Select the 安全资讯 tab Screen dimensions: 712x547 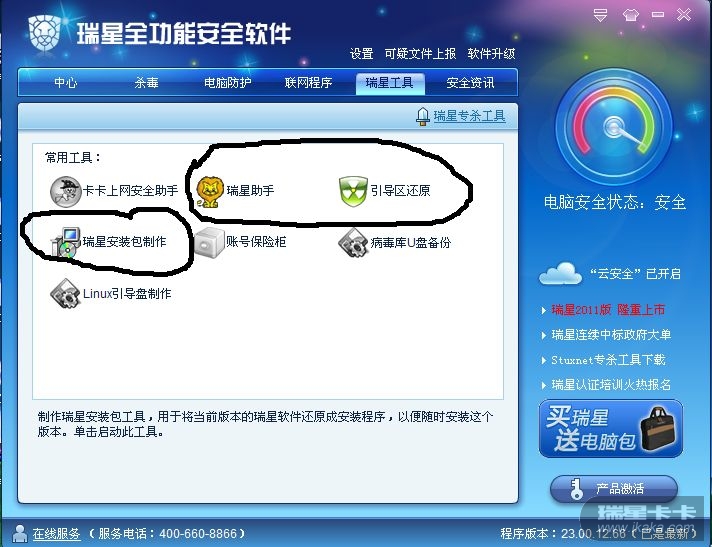pyautogui.click(x=470, y=83)
